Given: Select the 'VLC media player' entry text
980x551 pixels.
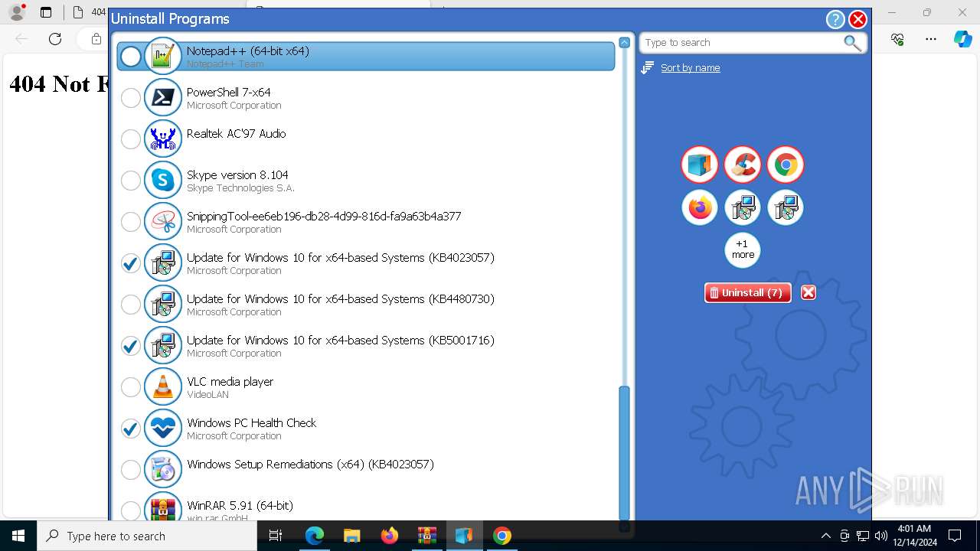Looking at the screenshot, I should click(230, 381).
